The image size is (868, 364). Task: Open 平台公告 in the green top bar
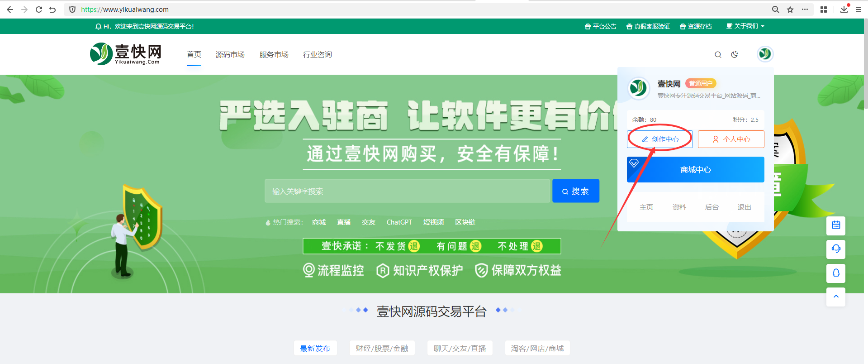tap(601, 26)
